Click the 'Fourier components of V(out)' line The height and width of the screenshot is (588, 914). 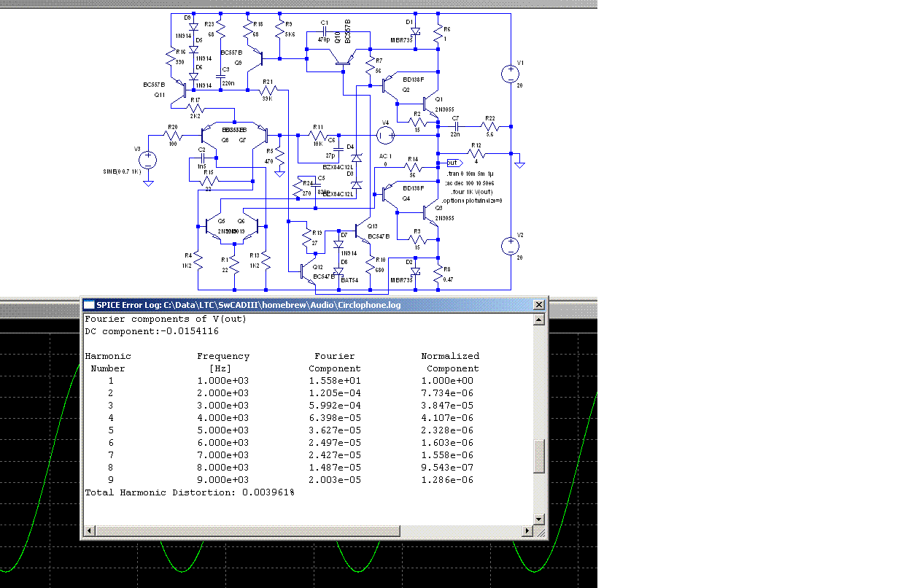(x=166, y=319)
